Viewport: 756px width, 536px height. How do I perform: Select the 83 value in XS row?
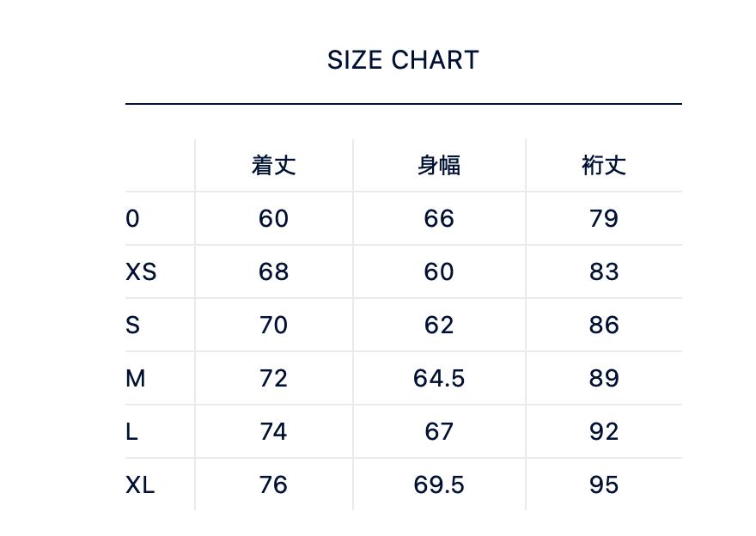pyautogui.click(x=604, y=271)
